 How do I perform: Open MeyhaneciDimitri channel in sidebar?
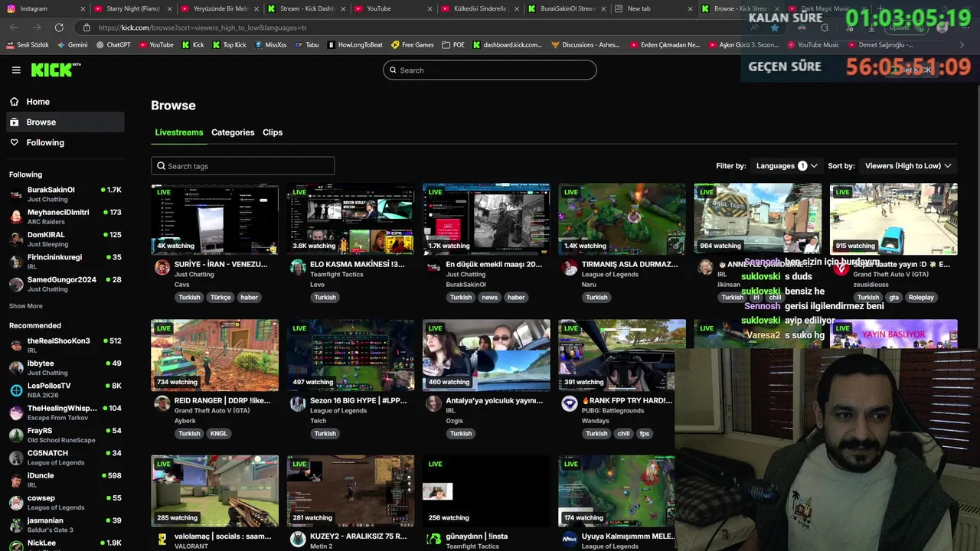click(65, 217)
